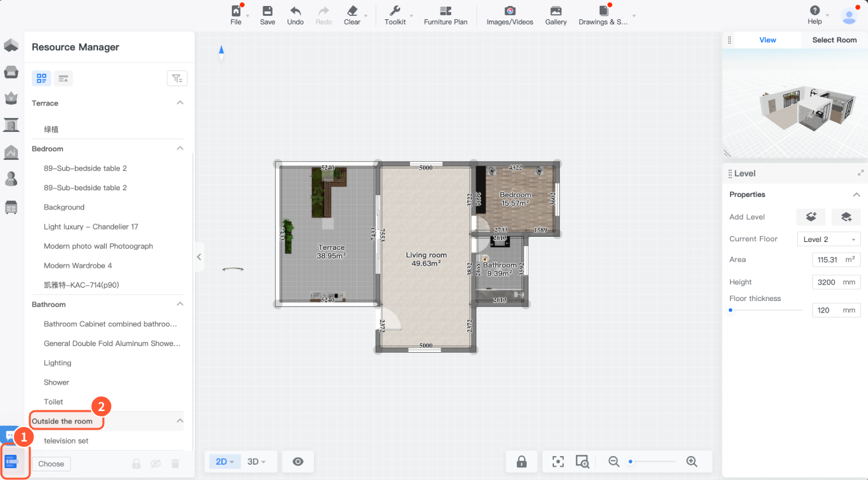Click the user avatar
868x480 pixels.
[x=849, y=15]
